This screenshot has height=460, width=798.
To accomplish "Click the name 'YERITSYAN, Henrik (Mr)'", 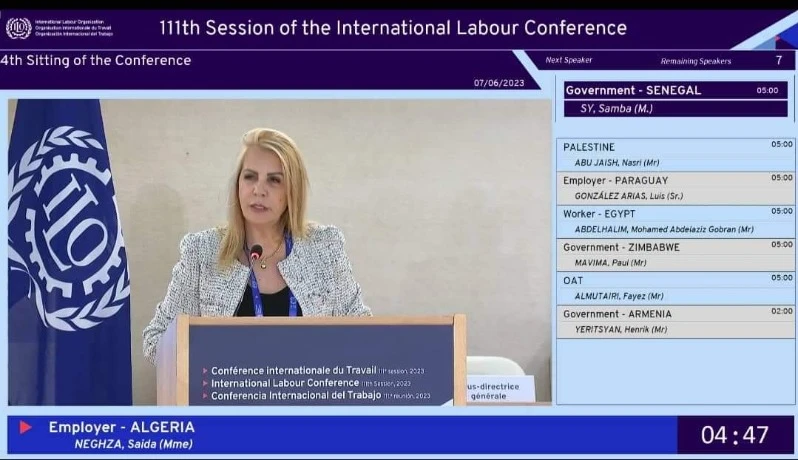I will pos(621,330).
